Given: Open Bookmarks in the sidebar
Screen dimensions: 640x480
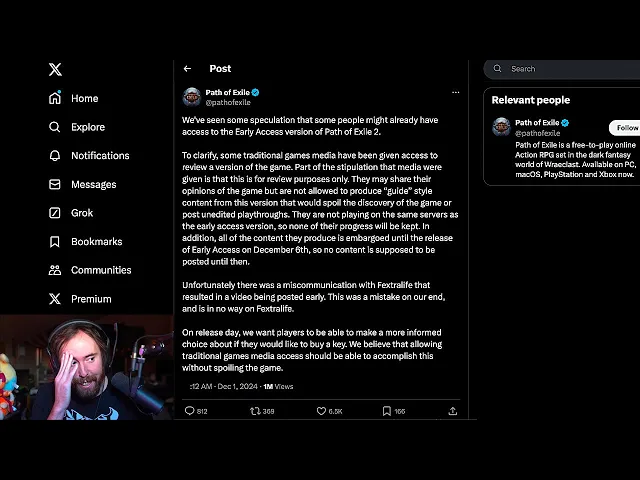Looking at the screenshot, I should 85,242.
